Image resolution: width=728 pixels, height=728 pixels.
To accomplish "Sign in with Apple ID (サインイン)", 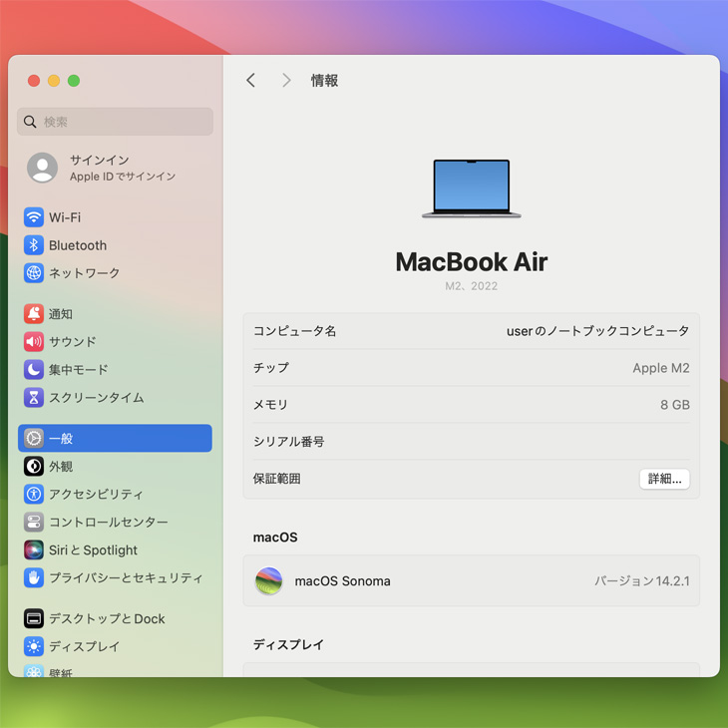I will click(x=100, y=168).
